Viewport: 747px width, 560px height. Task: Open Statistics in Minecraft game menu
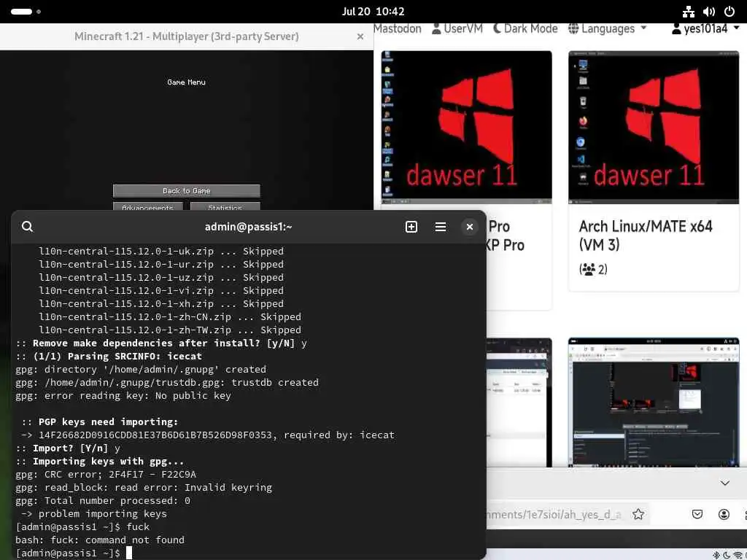(225, 206)
